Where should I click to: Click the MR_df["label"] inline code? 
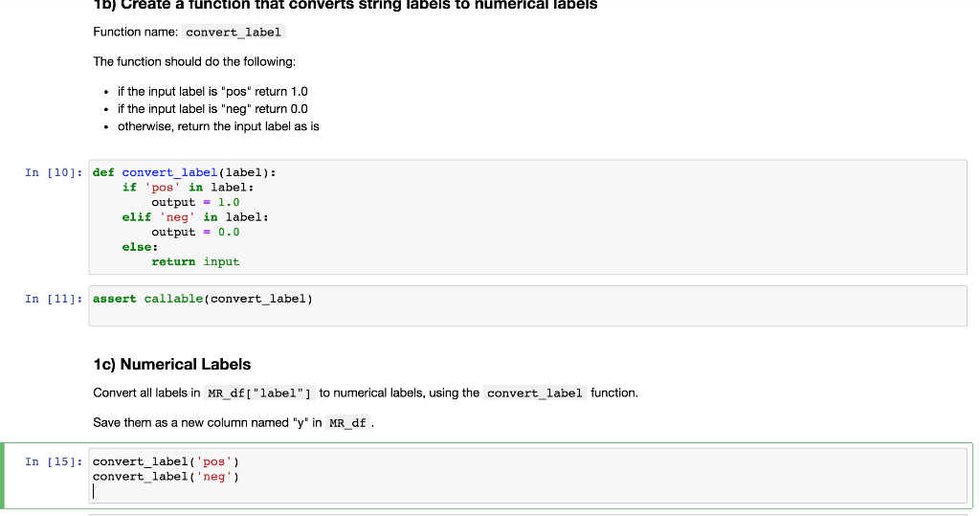pos(259,393)
